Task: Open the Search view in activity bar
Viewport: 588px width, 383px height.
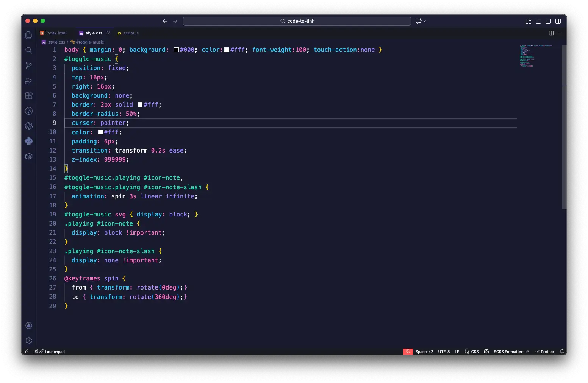Action: [x=28, y=50]
